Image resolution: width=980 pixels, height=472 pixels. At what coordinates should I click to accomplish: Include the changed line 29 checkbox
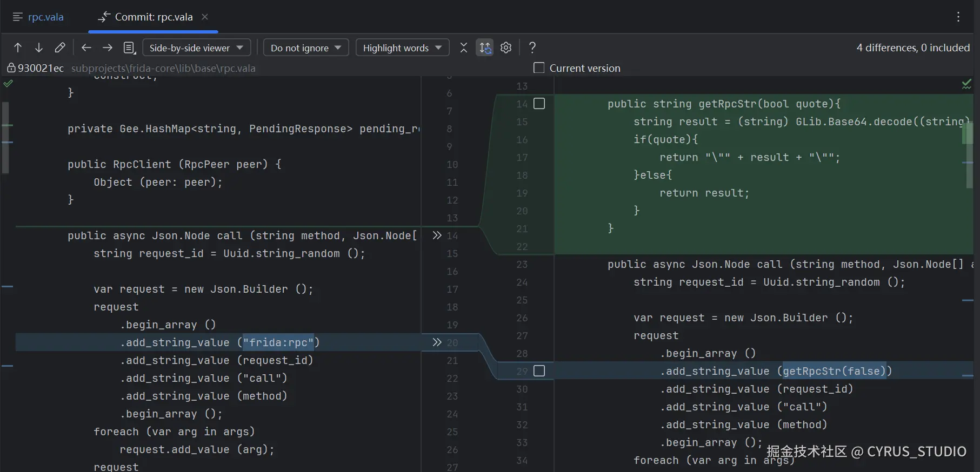(x=539, y=371)
